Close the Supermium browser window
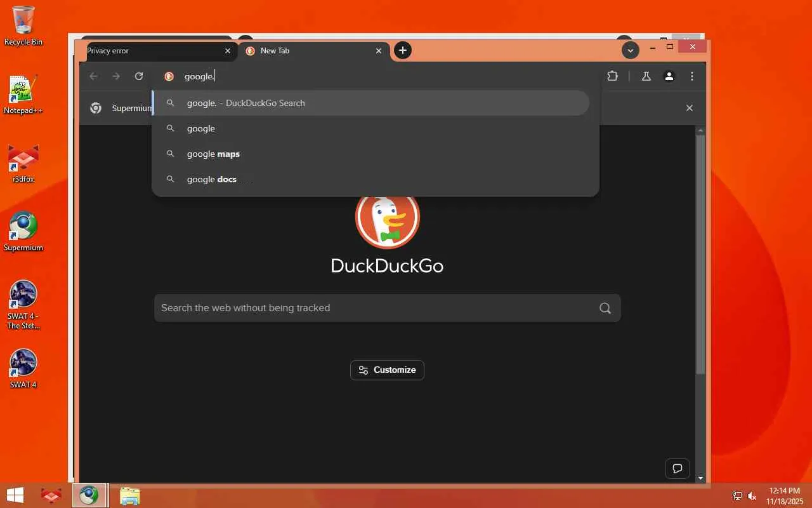 coord(693,46)
